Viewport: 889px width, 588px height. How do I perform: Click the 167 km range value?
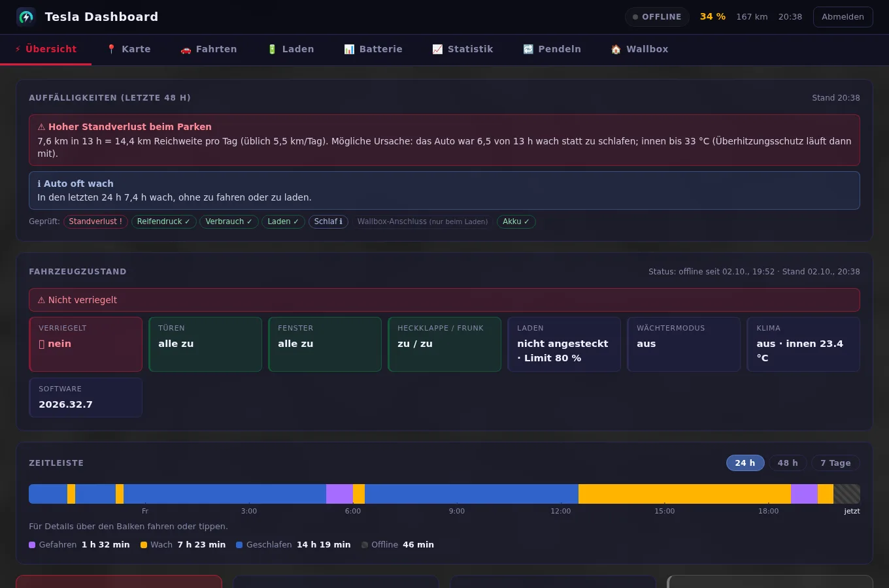coord(752,17)
